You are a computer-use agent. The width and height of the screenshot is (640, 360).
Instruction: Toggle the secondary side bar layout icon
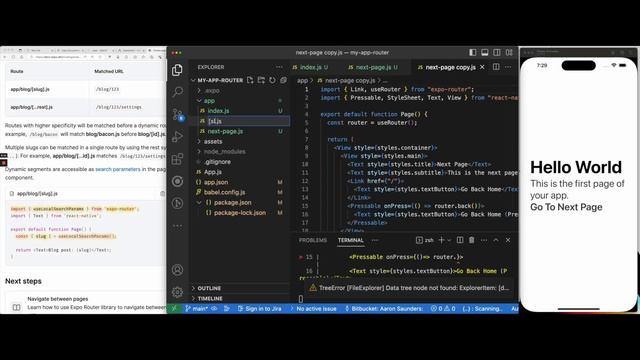click(x=497, y=52)
